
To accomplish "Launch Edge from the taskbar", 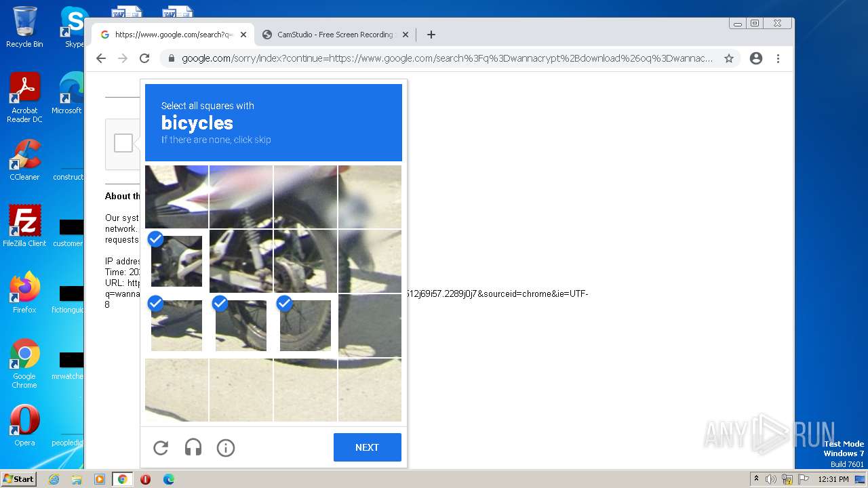I will coord(169,479).
